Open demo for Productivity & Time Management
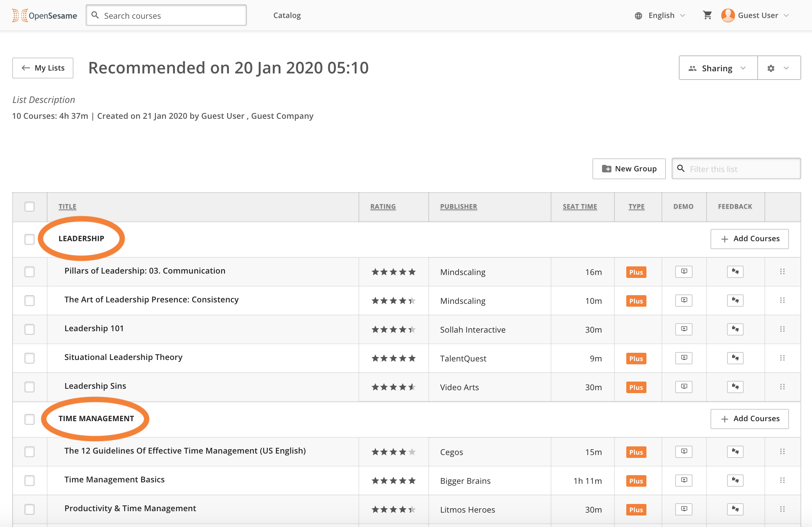 (x=684, y=509)
